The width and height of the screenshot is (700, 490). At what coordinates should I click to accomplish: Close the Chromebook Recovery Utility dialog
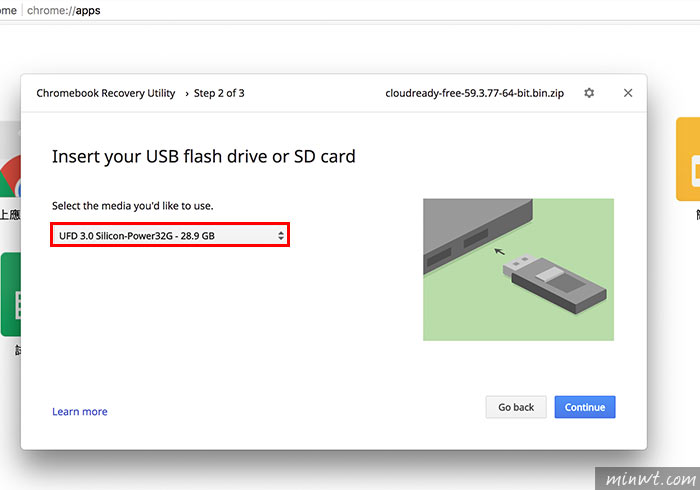(x=628, y=93)
